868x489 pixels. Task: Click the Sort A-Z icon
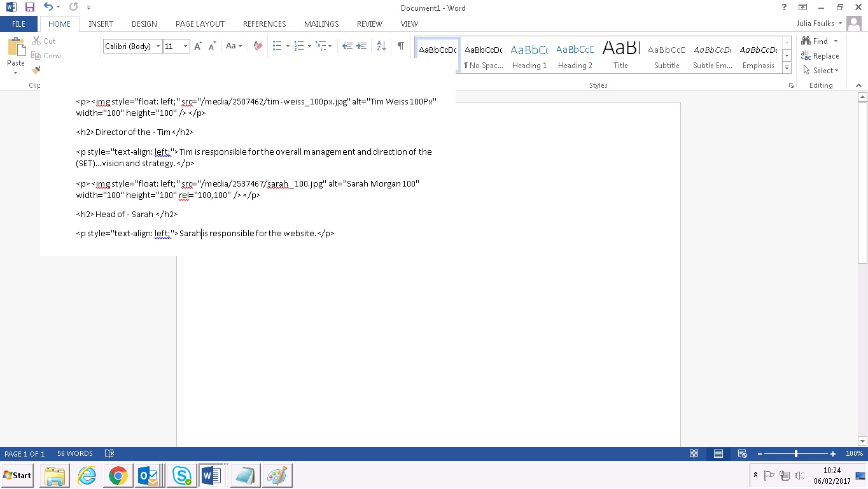(381, 46)
